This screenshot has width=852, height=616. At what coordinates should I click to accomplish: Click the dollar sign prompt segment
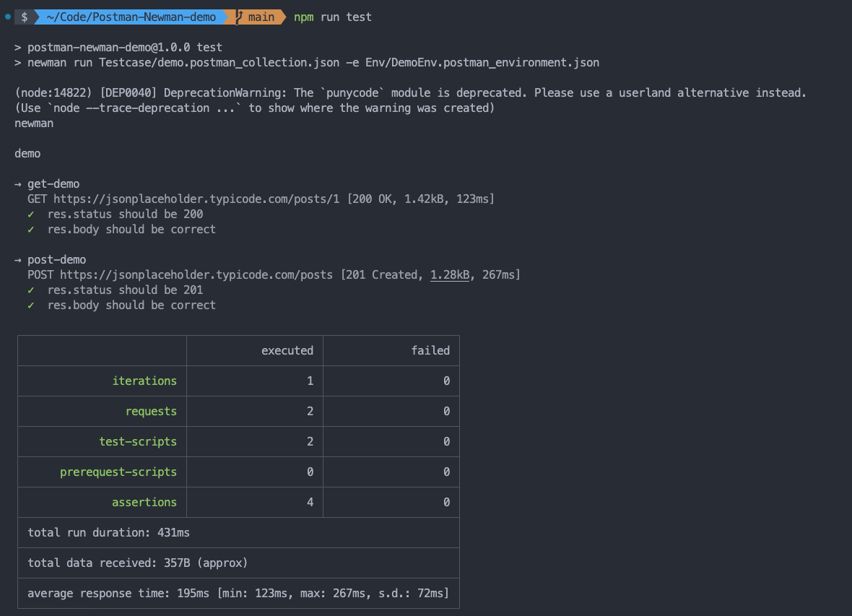[25, 17]
